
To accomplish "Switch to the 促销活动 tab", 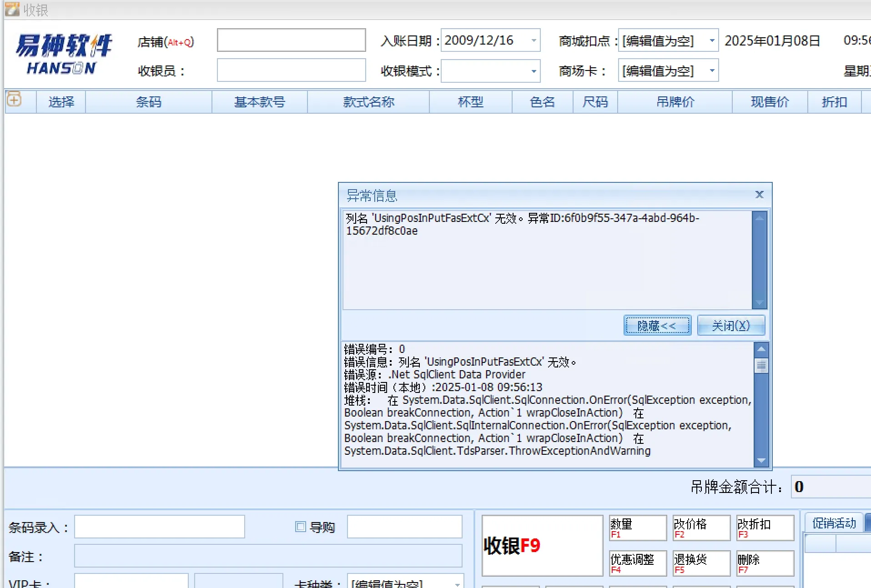I will tap(834, 523).
